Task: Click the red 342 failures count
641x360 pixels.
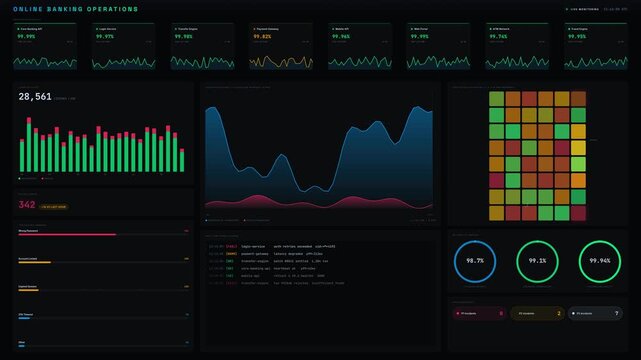Action: pos(27,205)
